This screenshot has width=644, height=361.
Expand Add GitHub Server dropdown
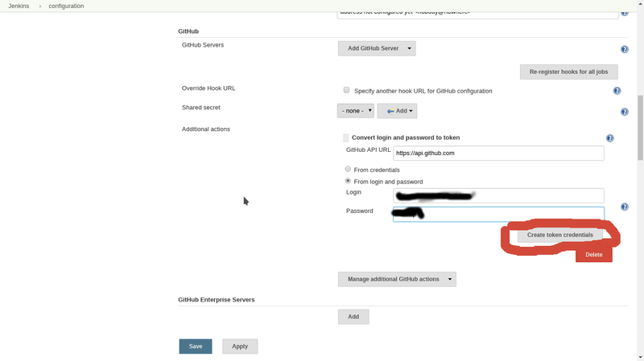click(377, 48)
